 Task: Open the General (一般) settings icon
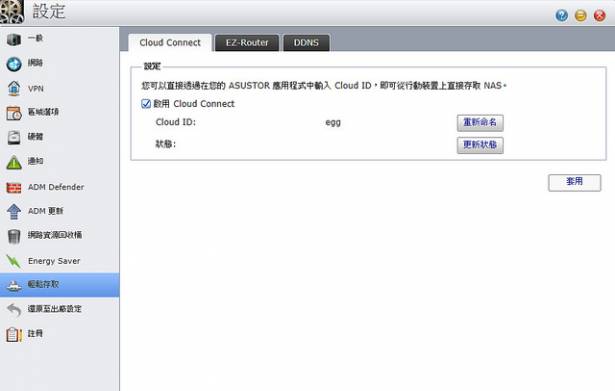(x=14, y=39)
